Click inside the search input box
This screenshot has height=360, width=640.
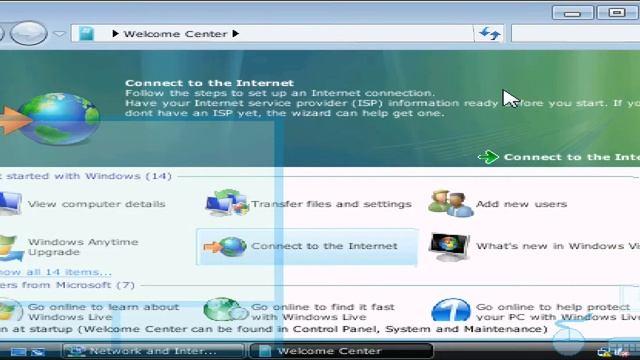click(576, 33)
